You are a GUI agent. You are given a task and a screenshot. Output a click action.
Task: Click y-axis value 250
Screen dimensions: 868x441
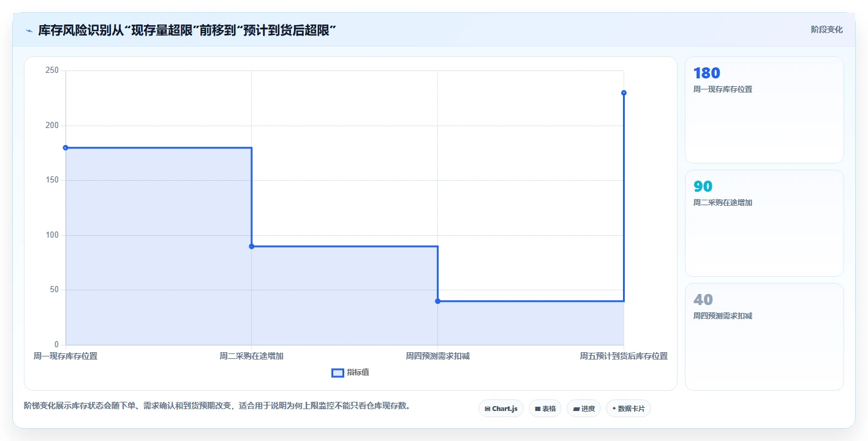tap(52, 70)
